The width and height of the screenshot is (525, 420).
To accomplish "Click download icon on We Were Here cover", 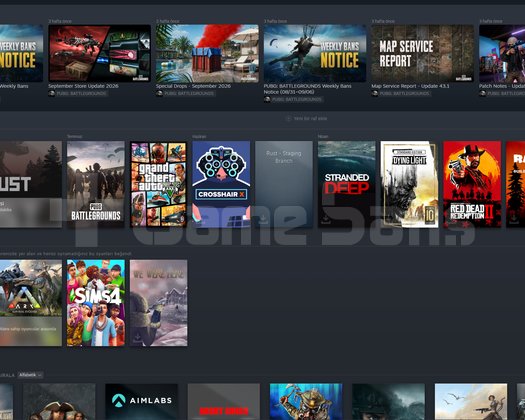I will tap(138, 338).
